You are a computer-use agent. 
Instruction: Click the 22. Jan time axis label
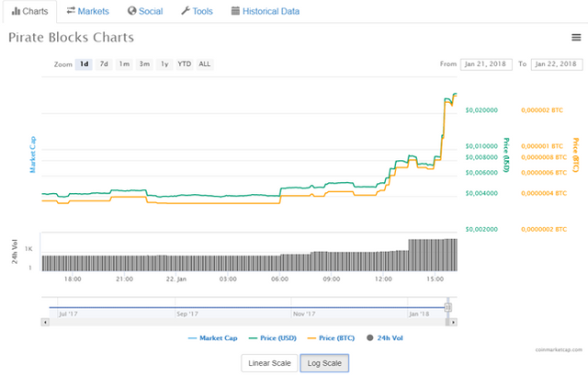176,279
